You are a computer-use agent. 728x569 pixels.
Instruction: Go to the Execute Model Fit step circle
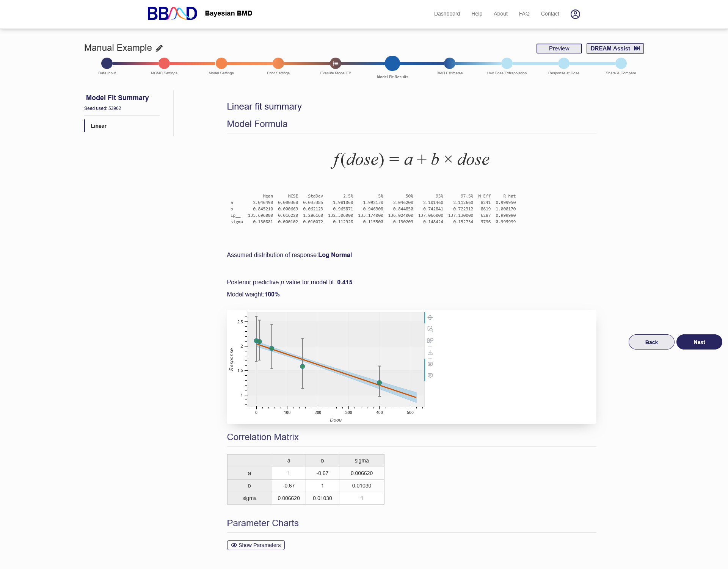(x=335, y=63)
